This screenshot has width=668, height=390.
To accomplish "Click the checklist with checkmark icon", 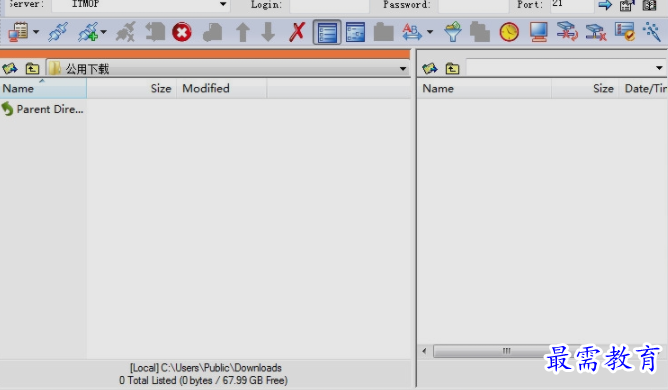I will coord(625,32).
